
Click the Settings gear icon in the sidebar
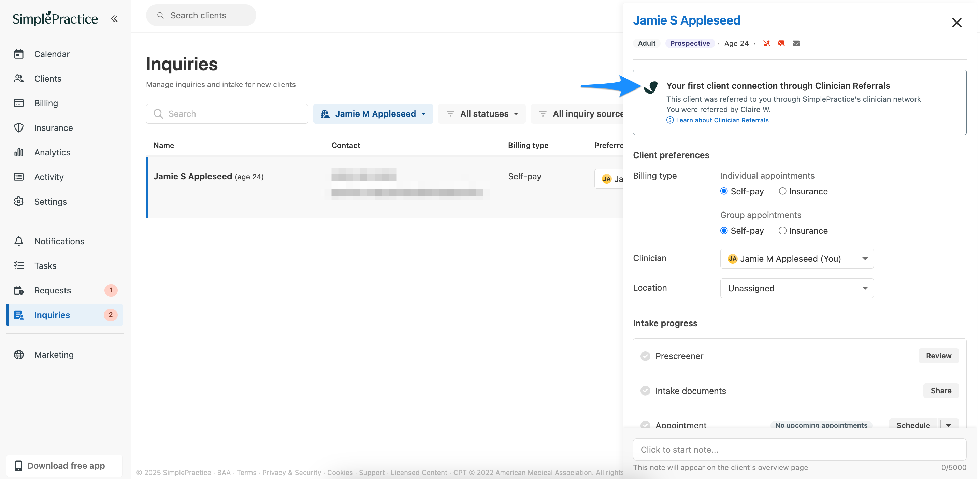pos(19,202)
